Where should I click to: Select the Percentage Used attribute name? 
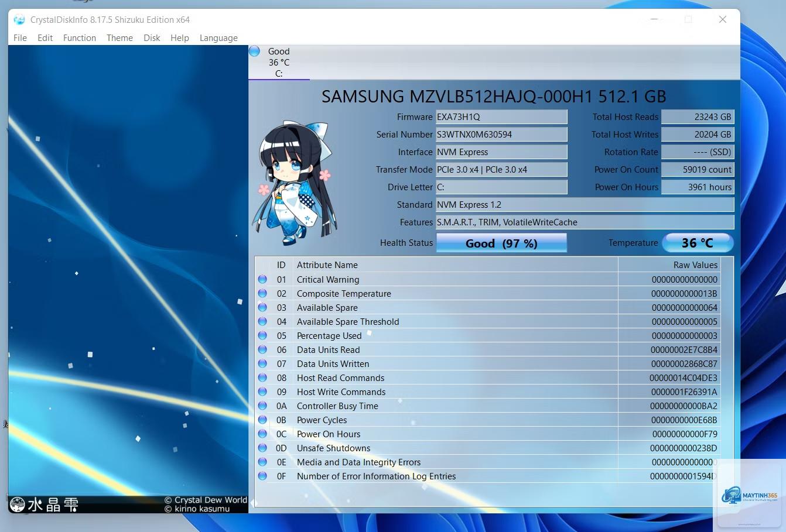click(329, 336)
